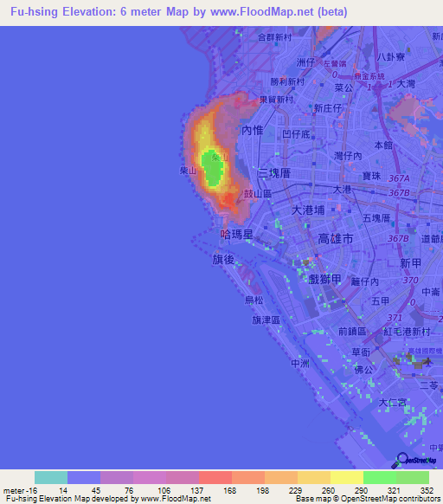This screenshot has width=443, height=504.
Task: Click the light orange swatch at 198 meters
Action: 281,478
